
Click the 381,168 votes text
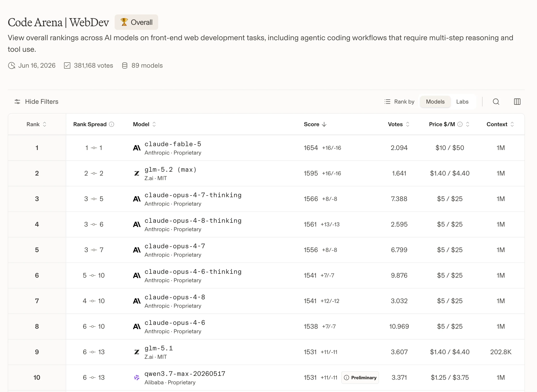tap(93, 65)
